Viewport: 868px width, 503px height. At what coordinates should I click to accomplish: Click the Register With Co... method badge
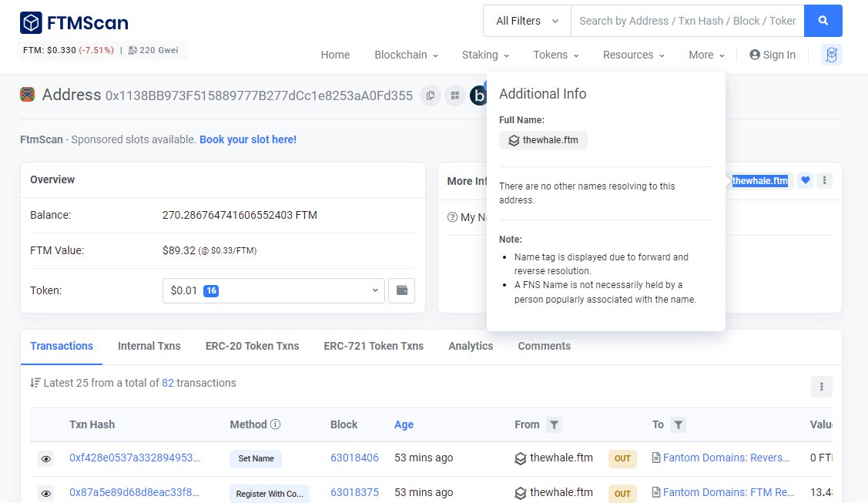270,494
